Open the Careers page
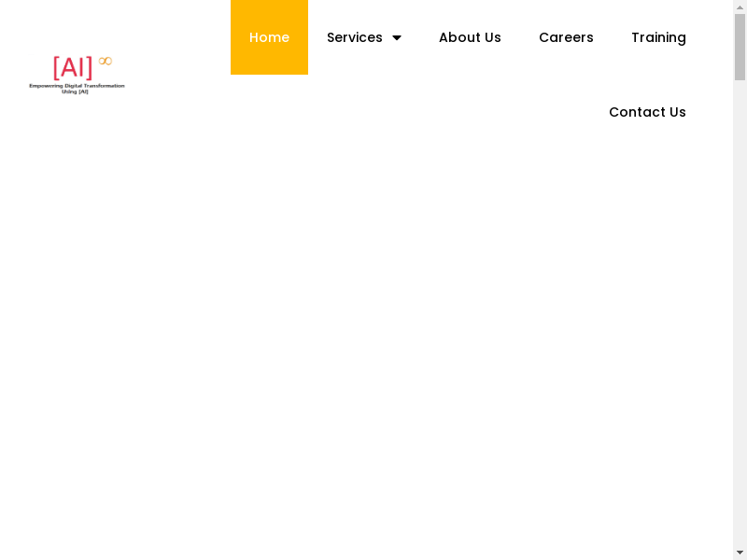The height and width of the screenshot is (560, 747). click(x=566, y=37)
